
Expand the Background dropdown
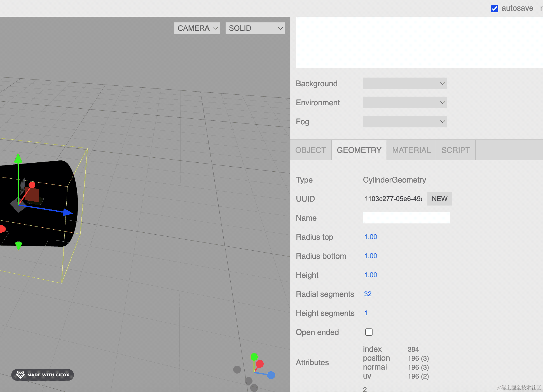[405, 83]
